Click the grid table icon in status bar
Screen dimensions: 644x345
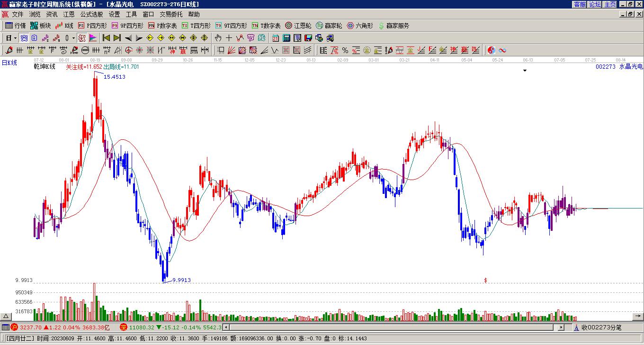[5, 327]
